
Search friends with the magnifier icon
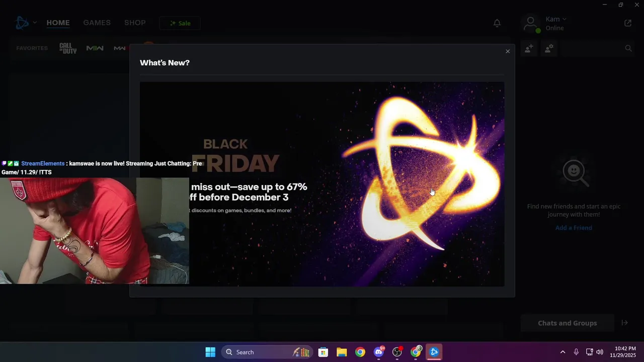628,48
